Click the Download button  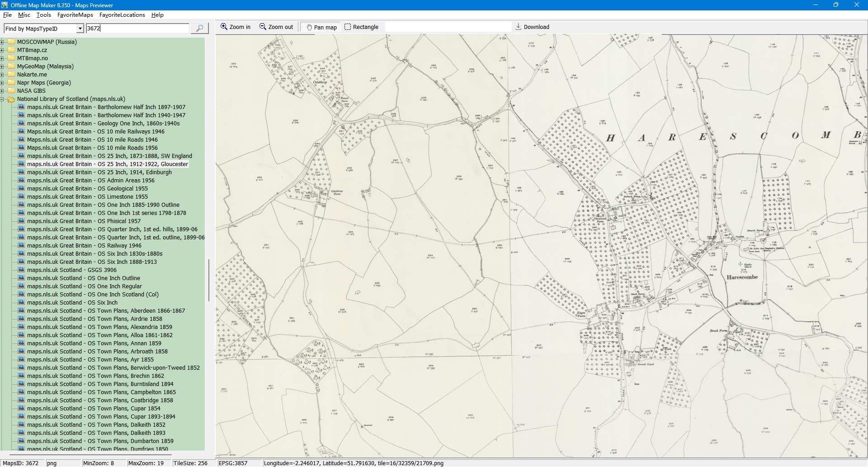tap(532, 27)
